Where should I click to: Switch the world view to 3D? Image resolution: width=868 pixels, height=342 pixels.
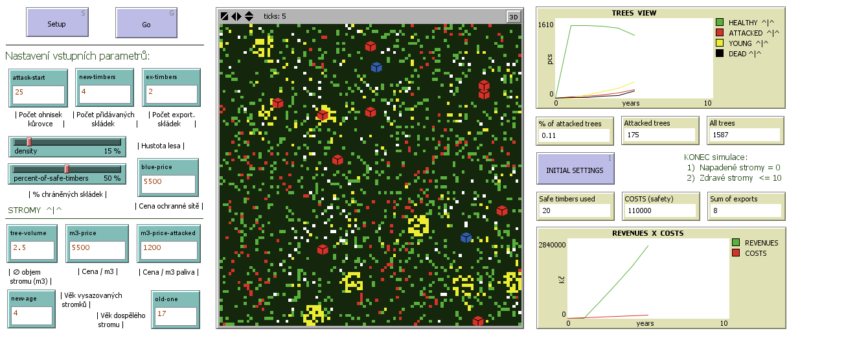tap(513, 17)
